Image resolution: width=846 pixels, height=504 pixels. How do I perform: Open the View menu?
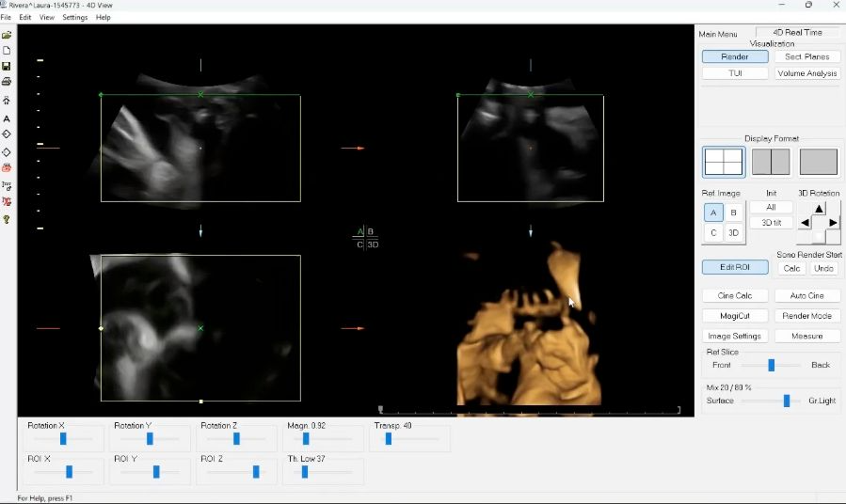(46, 17)
